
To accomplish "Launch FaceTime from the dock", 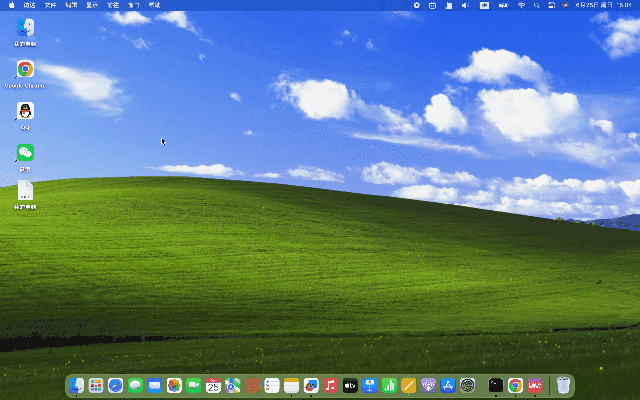I will point(193,385).
